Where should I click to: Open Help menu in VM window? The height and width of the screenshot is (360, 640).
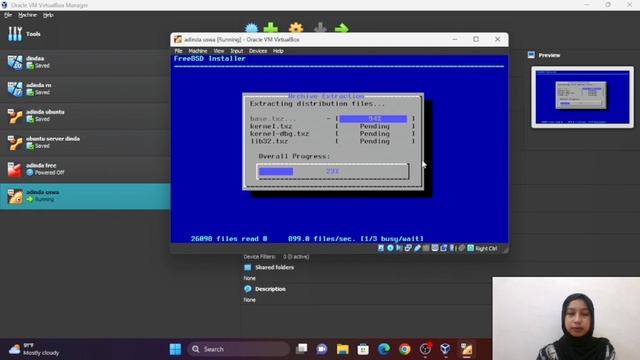tap(278, 51)
